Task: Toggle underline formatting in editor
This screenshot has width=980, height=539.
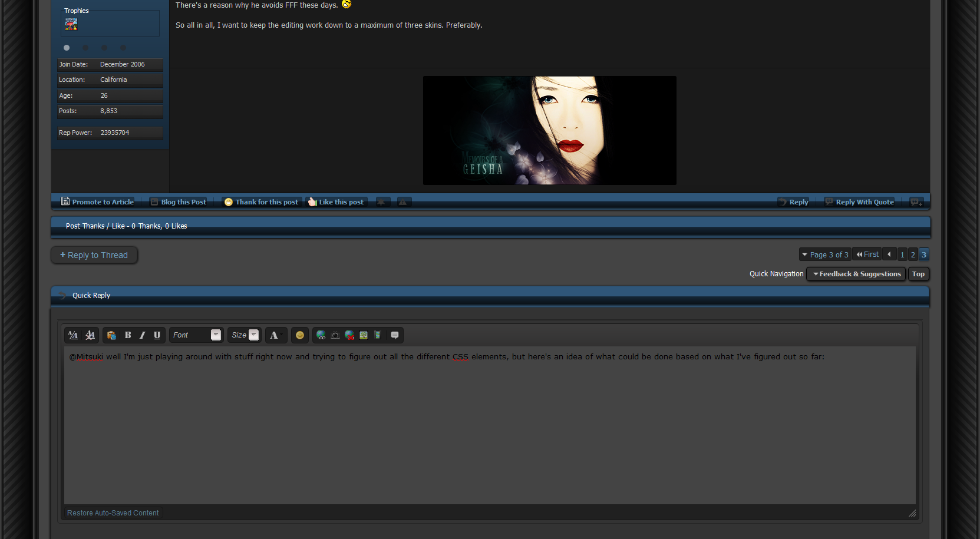Action: [157, 335]
